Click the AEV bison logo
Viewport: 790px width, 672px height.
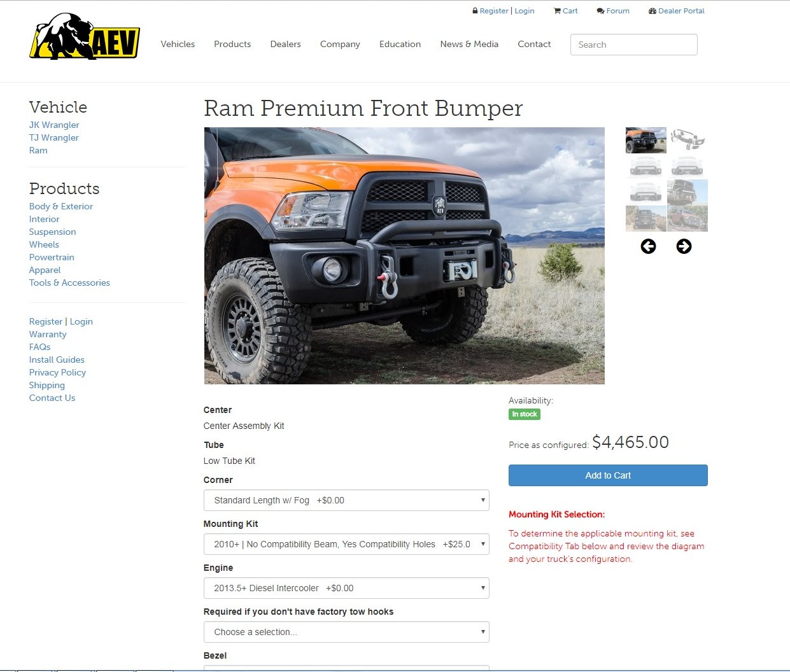pyautogui.click(x=85, y=36)
